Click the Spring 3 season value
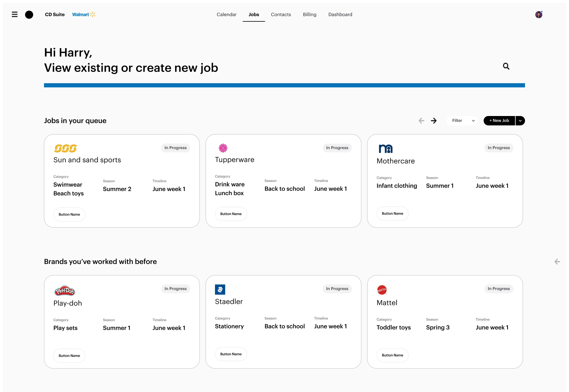The height and width of the screenshot is (392, 569). click(x=438, y=328)
